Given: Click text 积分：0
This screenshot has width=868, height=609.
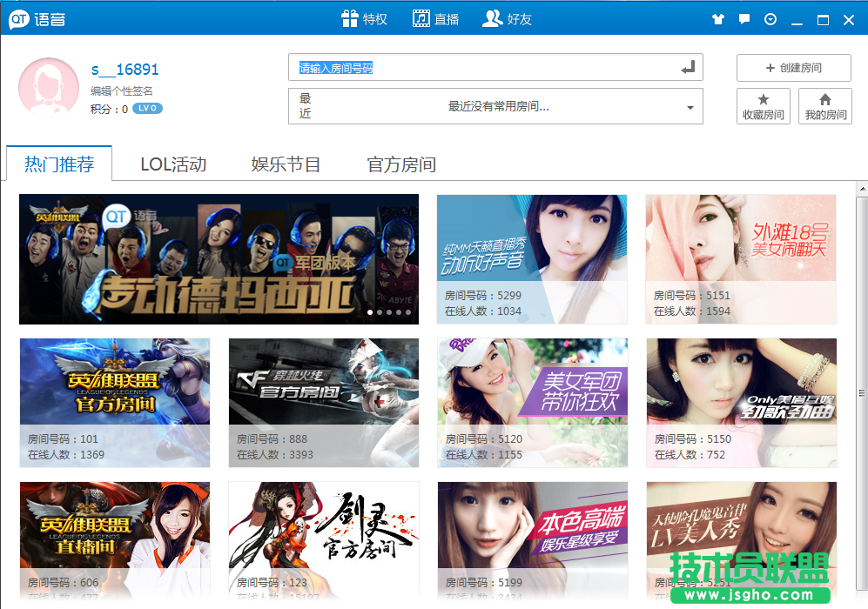Looking at the screenshot, I should coord(109,109).
